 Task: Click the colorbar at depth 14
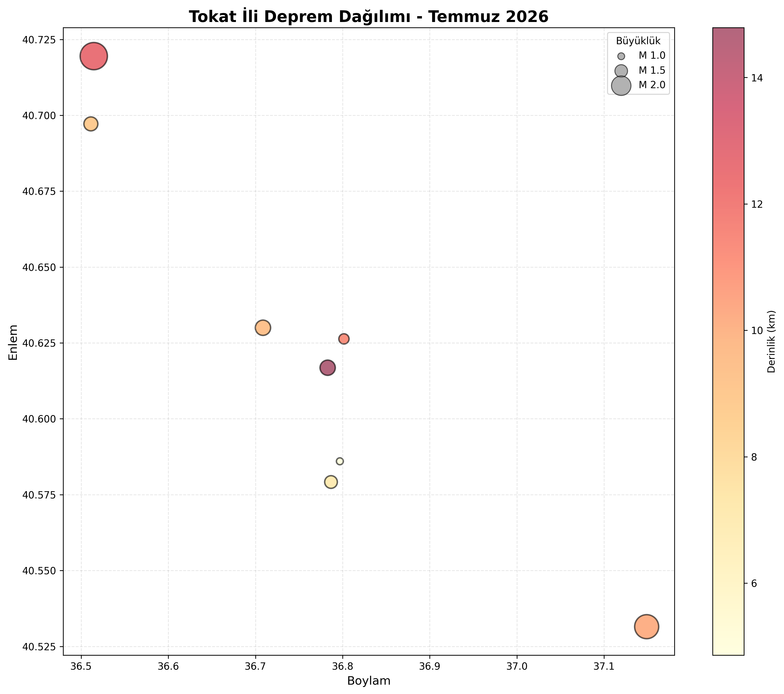click(728, 78)
